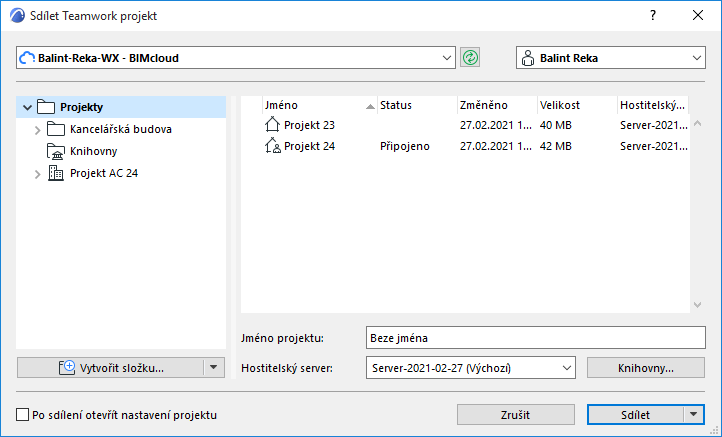Click the project list scroll up arrow
Image resolution: width=722 pixels, height=437 pixels.
[698, 123]
